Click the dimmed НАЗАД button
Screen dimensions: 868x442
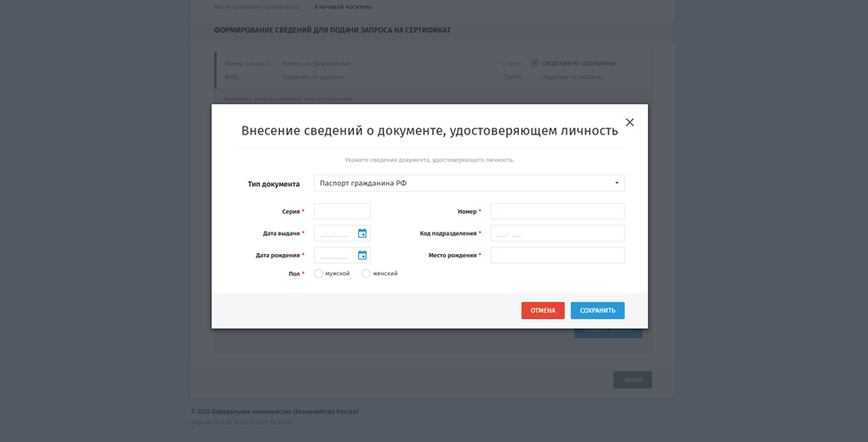coord(632,380)
